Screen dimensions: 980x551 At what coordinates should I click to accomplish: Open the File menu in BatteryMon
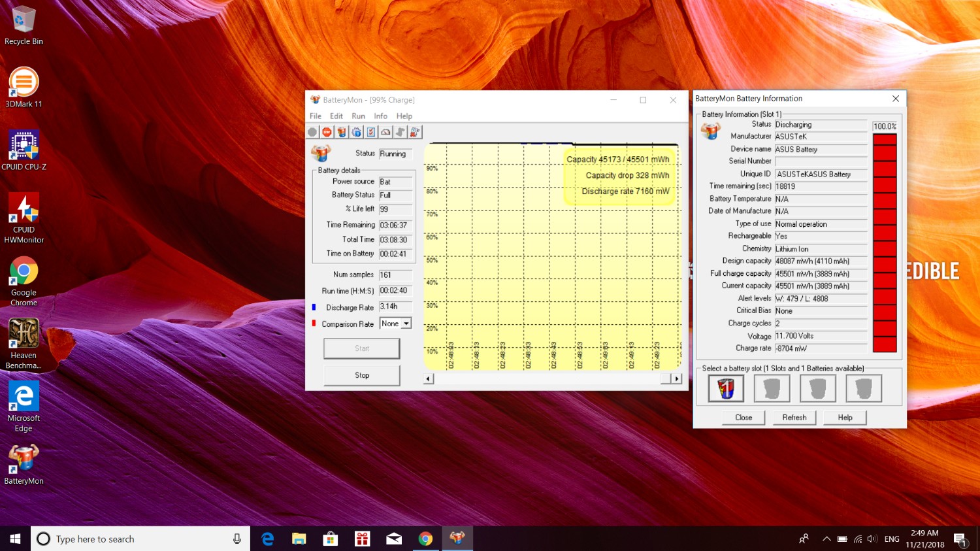[316, 116]
